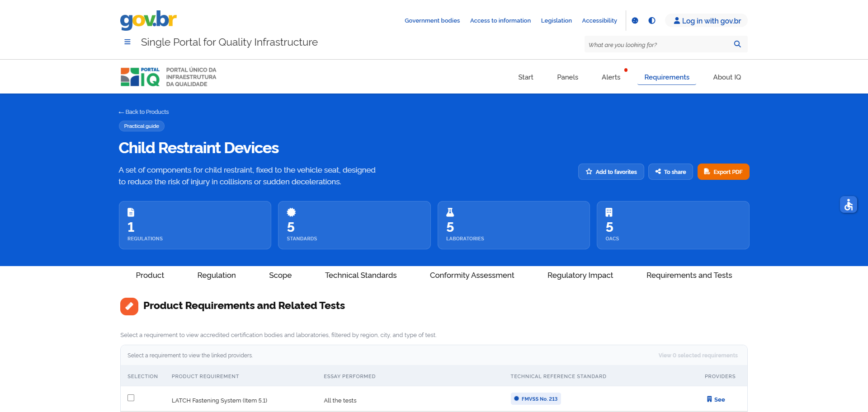The height and width of the screenshot is (412, 868).
Task: Click the Standards badge icon
Action: click(291, 212)
